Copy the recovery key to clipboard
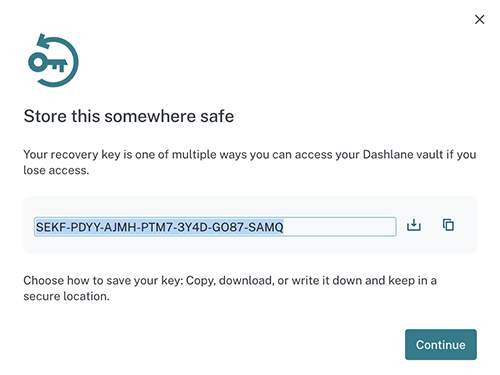 (448, 225)
